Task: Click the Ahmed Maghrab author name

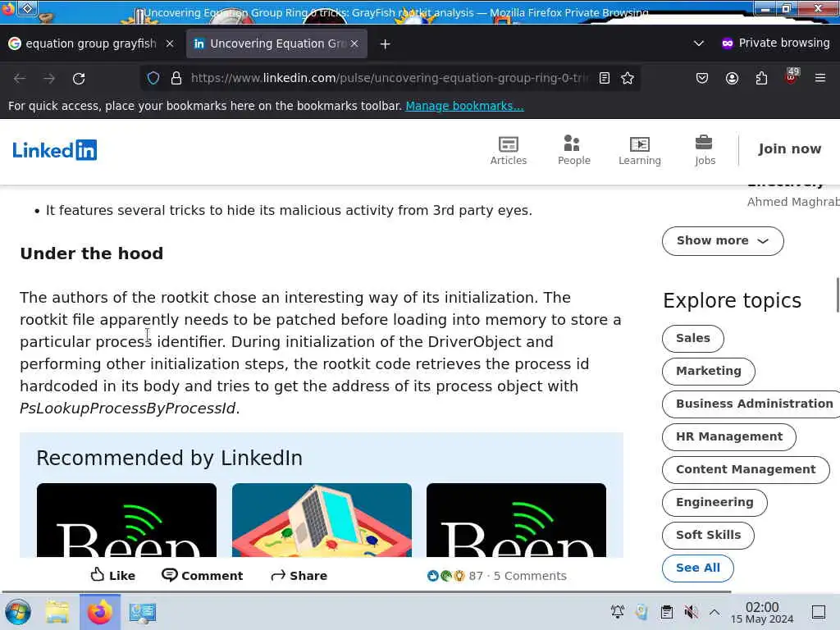Action: tap(793, 202)
